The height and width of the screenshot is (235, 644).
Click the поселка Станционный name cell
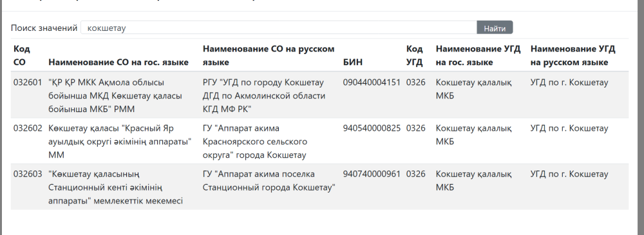tap(269, 181)
